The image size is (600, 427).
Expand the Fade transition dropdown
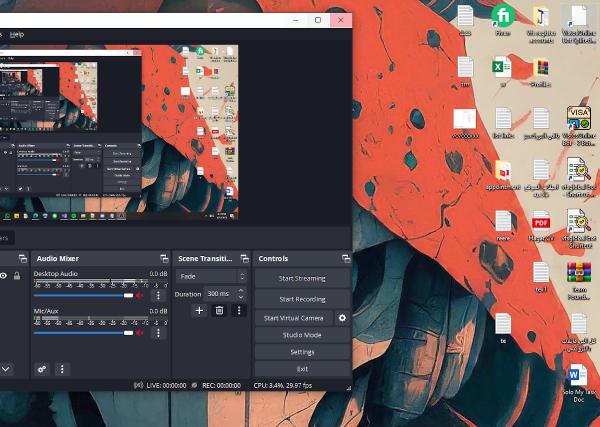coord(211,276)
